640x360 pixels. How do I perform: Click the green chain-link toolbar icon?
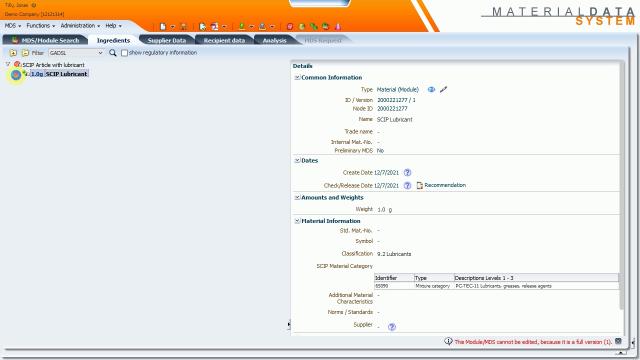click(314, 27)
